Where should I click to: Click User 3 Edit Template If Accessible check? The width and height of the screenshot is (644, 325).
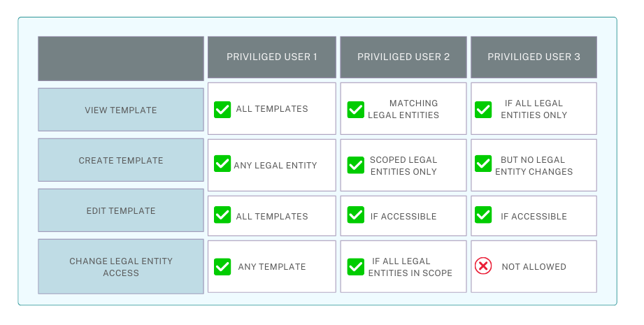tap(483, 215)
